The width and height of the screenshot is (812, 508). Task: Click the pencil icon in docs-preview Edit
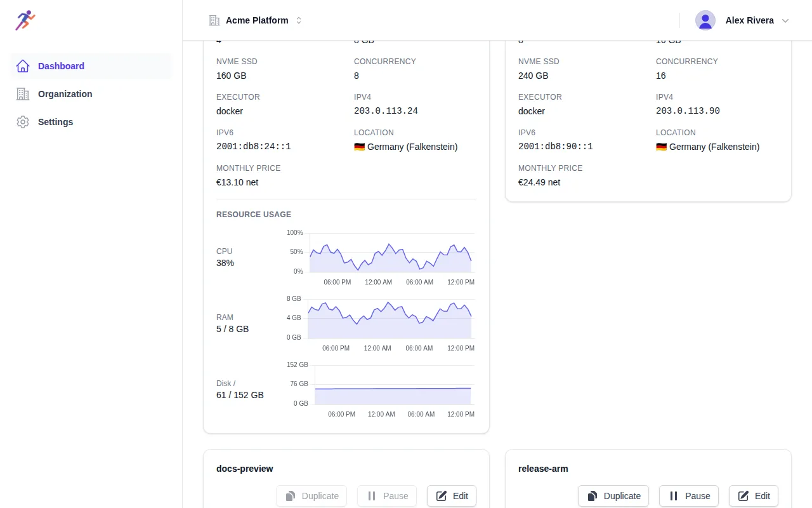442,496
